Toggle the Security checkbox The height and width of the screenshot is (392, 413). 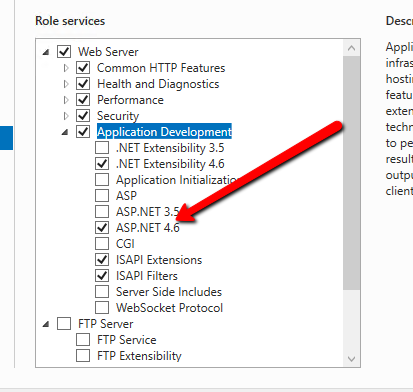83,116
